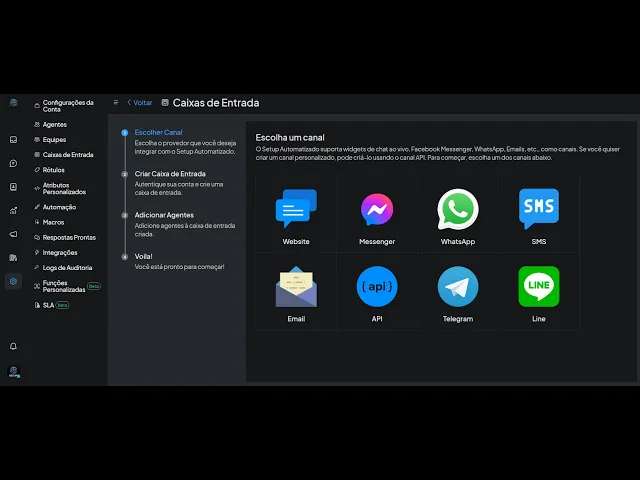Open the user profile avatar
Viewport: 640px width, 480px height.
click(14, 371)
